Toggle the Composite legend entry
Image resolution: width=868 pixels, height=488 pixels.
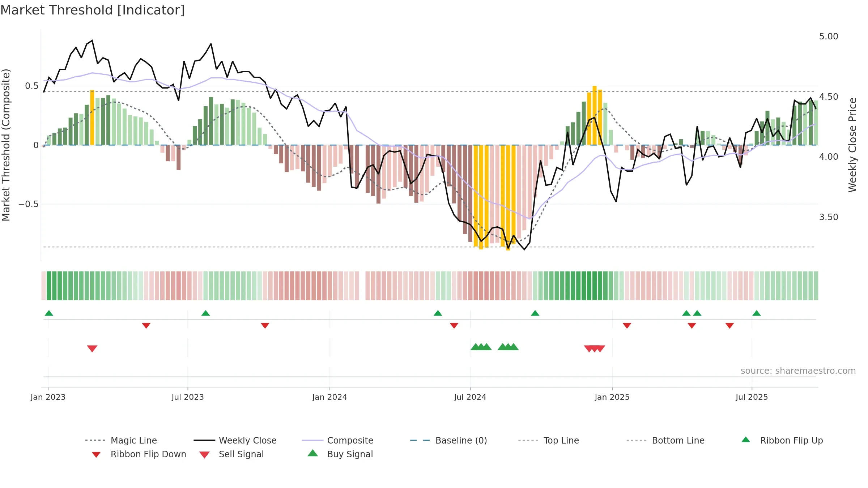point(337,440)
